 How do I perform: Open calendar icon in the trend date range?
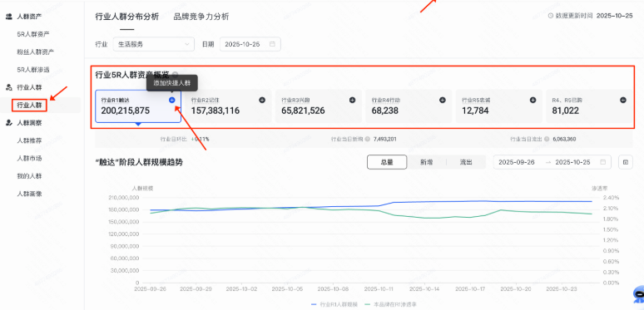click(603, 162)
